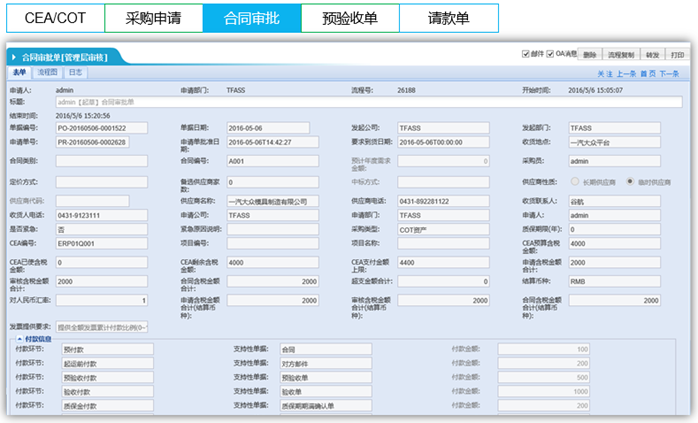Click the 单据编号 field PO-20160506-0001522
This screenshot has height=423, width=698.
point(101,128)
